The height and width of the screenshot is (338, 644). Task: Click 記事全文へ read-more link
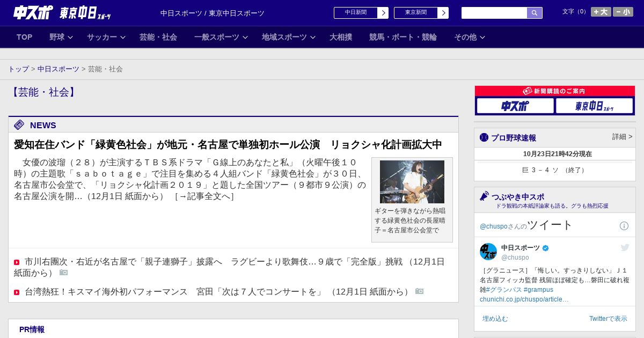click(x=204, y=196)
